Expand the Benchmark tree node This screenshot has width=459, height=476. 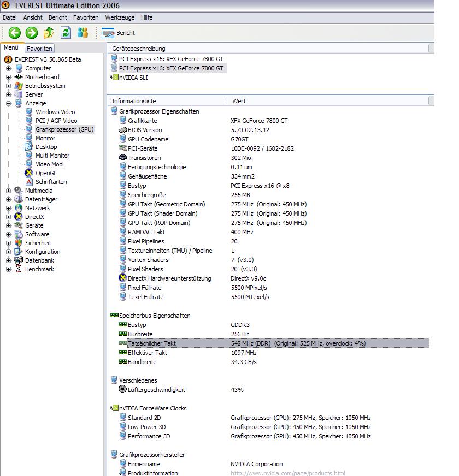pos(9,269)
